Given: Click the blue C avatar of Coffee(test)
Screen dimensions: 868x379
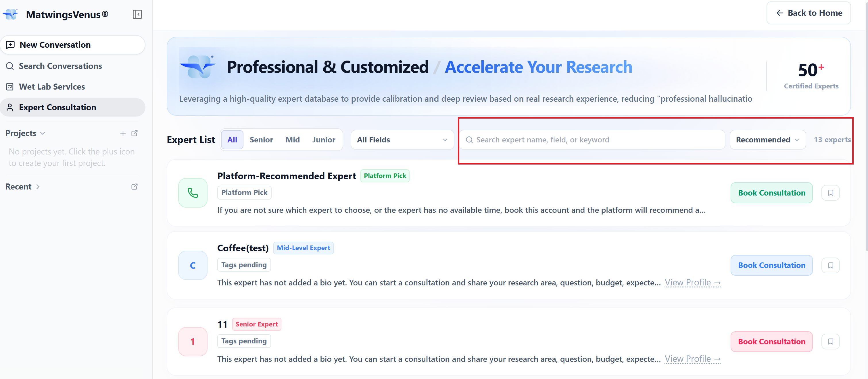Looking at the screenshot, I should coord(193,265).
